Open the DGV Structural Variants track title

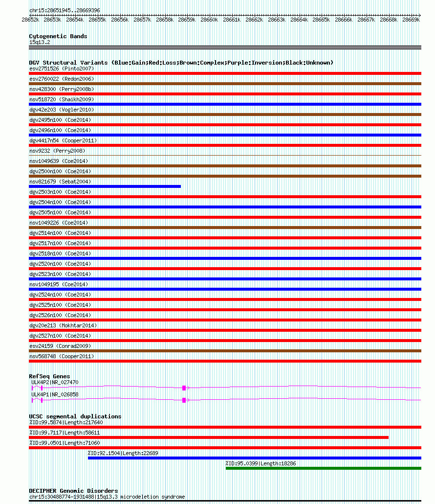click(181, 63)
